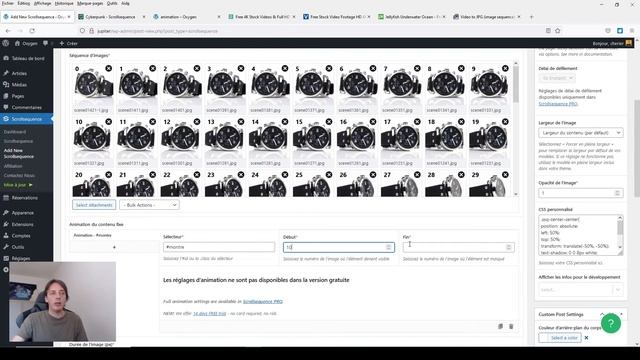Add a new animation with the plus button
Image resolution: width=640 pixels, height=360 pixels.
point(114,247)
